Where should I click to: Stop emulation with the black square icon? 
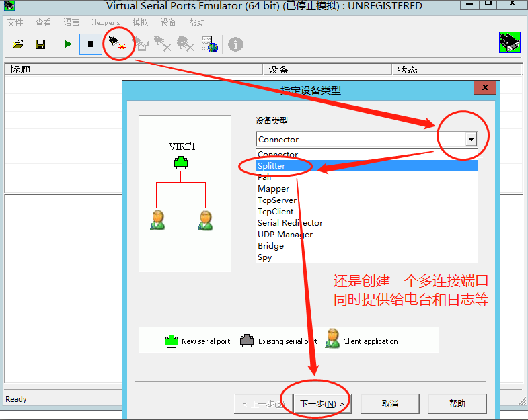pyautogui.click(x=91, y=44)
